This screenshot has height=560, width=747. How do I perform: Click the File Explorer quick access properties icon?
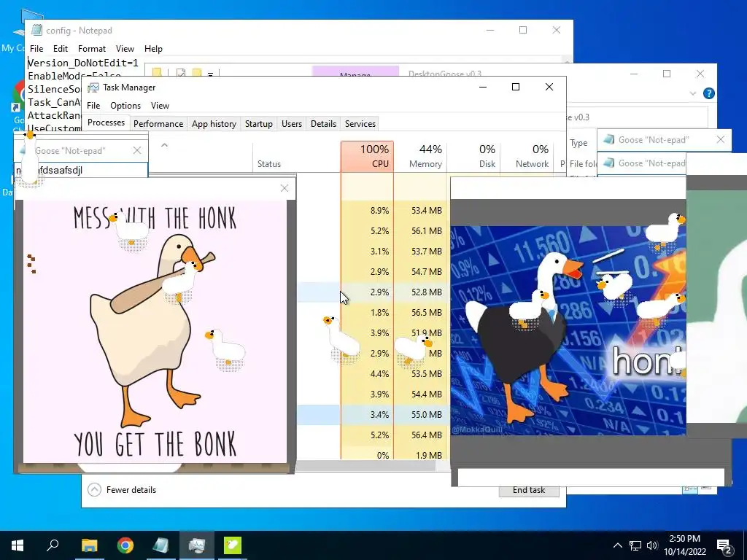[x=181, y=73]
